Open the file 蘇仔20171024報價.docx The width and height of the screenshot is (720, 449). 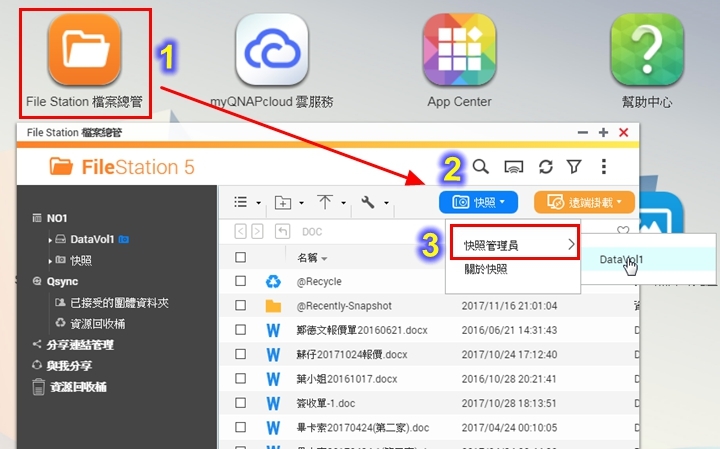point(352,354)
